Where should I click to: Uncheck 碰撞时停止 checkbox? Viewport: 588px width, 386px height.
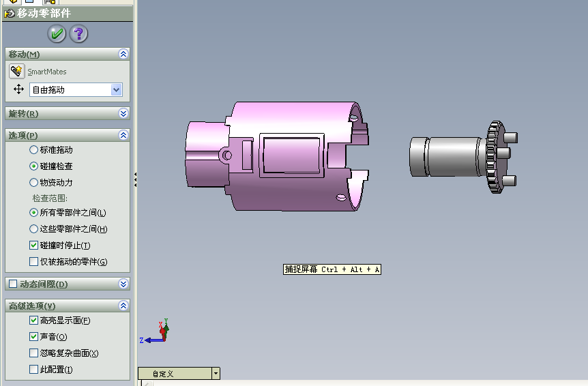(33, 245)
